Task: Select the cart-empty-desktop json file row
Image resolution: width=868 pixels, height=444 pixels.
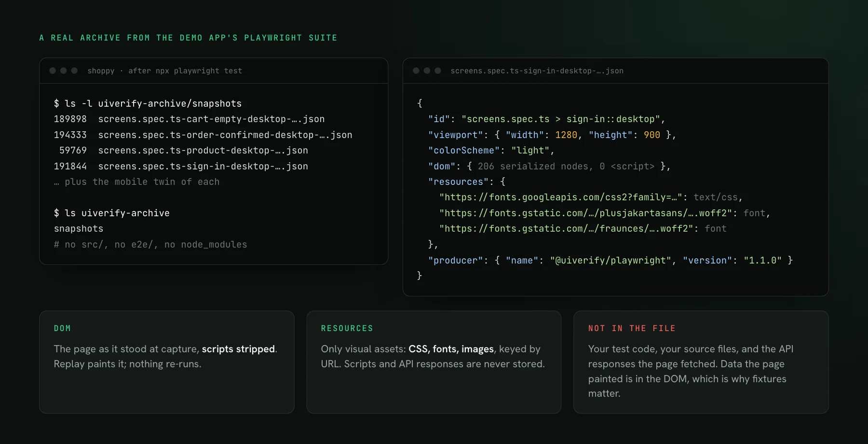Action: point(189,119)
